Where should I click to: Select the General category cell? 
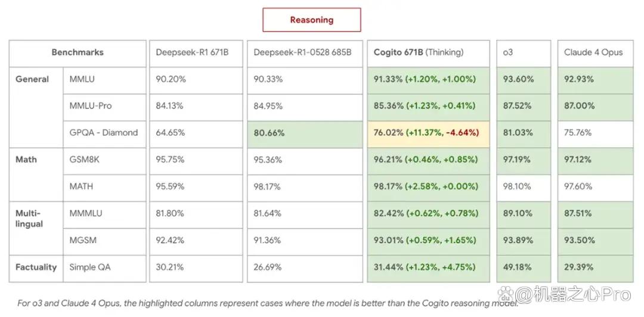point(36,108)
